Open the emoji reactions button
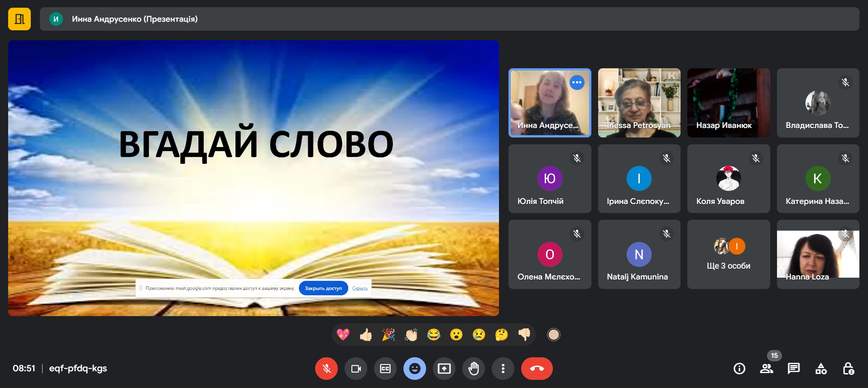The height and width of the screenshot is (388, 868). (x=414, y=369)
